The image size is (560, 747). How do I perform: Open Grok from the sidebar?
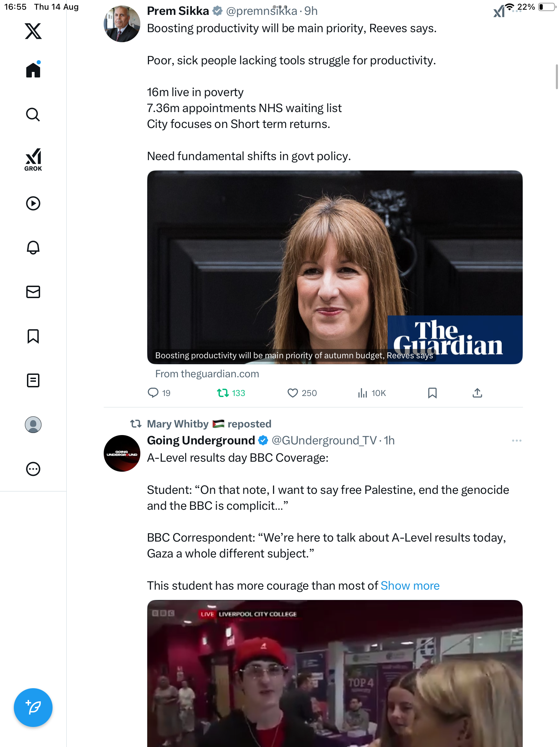pos(33,160)
